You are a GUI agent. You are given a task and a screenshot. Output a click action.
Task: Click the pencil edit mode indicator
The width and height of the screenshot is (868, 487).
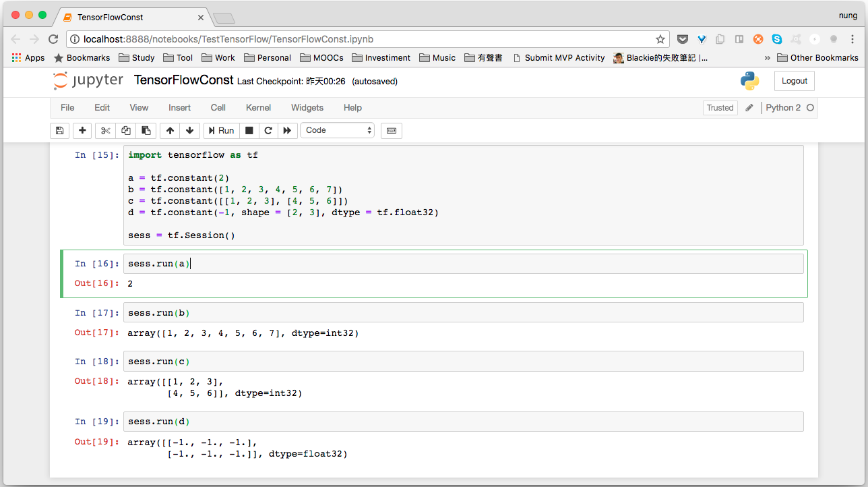click(749, 108)
